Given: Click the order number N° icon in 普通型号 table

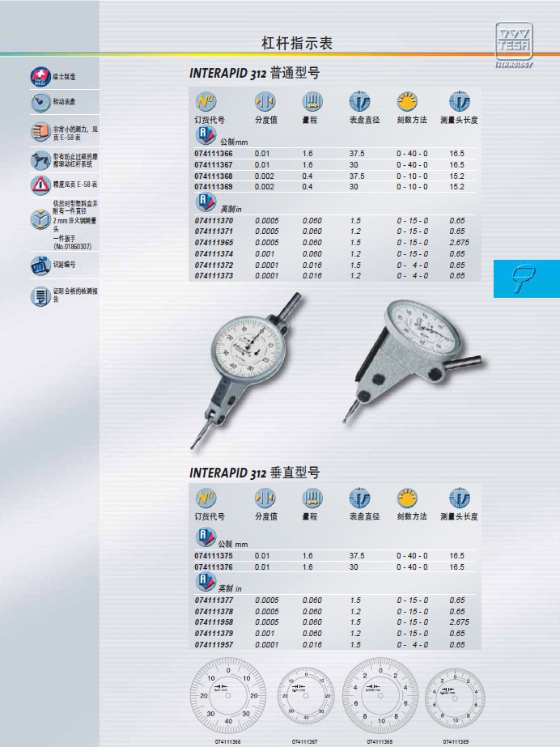Looking at the screenshot, I should (x=206, y=101).
